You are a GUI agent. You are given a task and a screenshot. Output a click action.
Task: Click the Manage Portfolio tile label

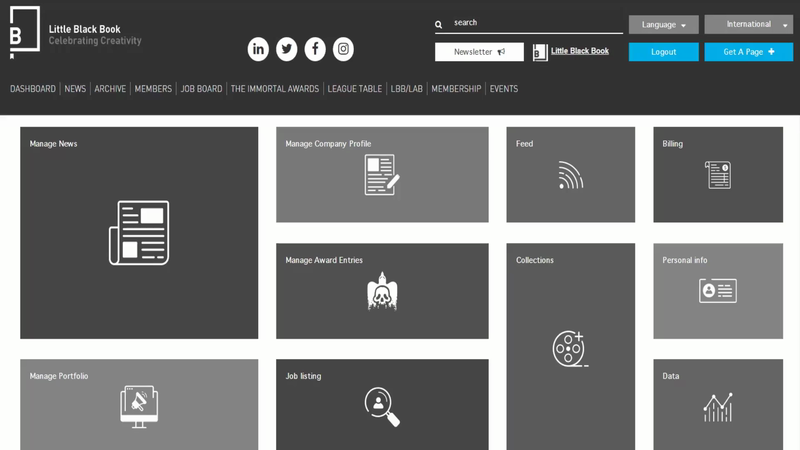coord(59,376)
